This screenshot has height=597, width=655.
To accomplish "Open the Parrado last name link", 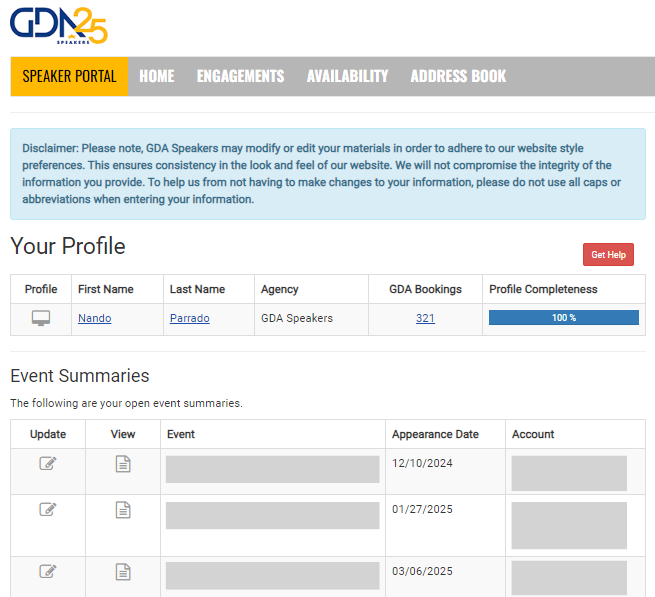I will 190,318.
